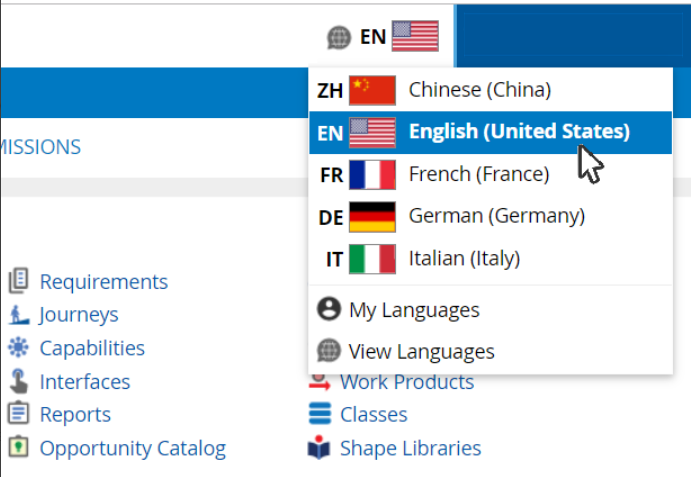Switch language to French (France)

pyautogui.click(x=478, y=174)
